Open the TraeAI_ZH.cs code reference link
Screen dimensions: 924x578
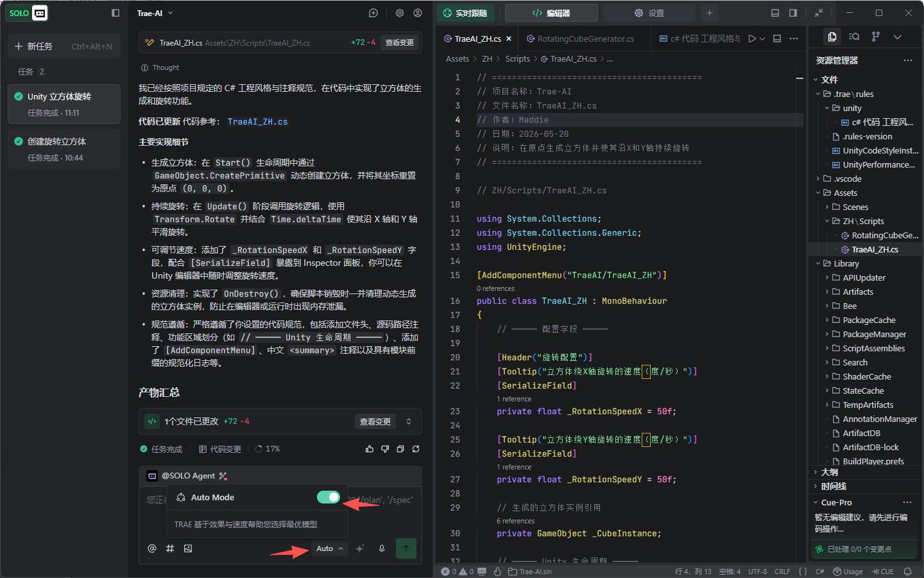point(258,121)
